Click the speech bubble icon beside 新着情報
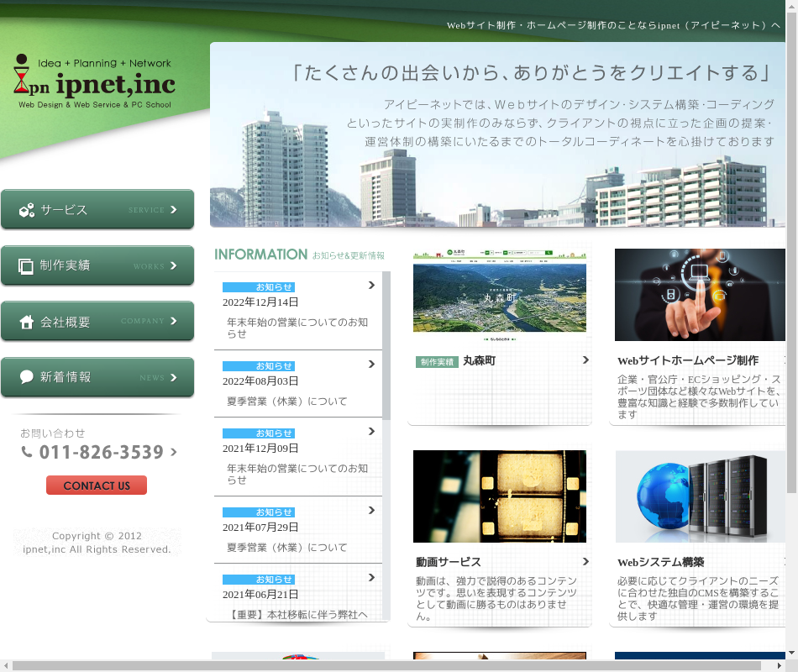This screenshot has height=672, width=798. tap(27, 377)
